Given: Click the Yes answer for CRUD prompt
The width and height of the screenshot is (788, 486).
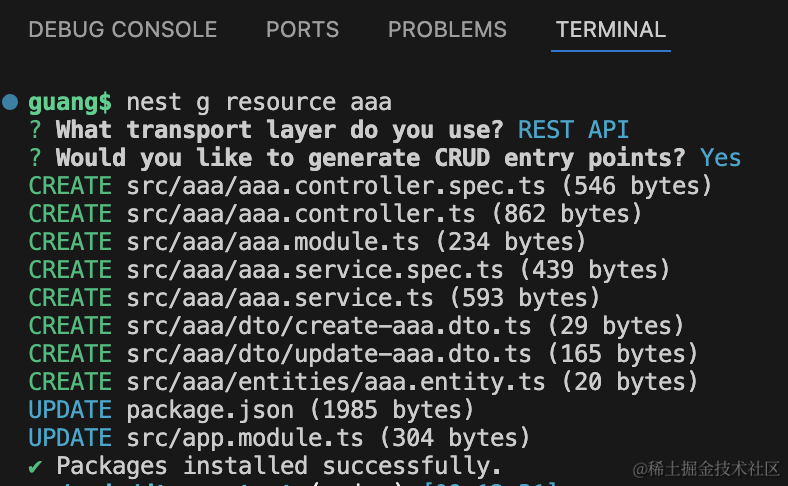Looking at the screenshot, I should 720,158.
